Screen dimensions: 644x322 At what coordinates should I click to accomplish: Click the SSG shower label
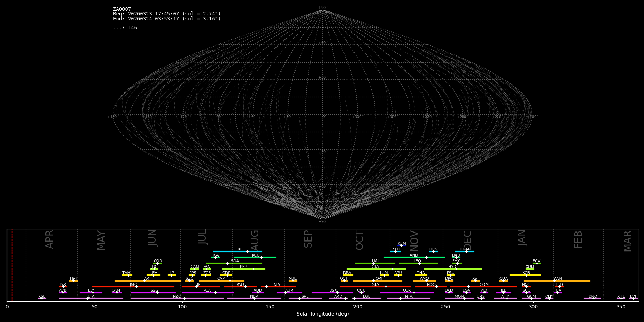(155, 291)
